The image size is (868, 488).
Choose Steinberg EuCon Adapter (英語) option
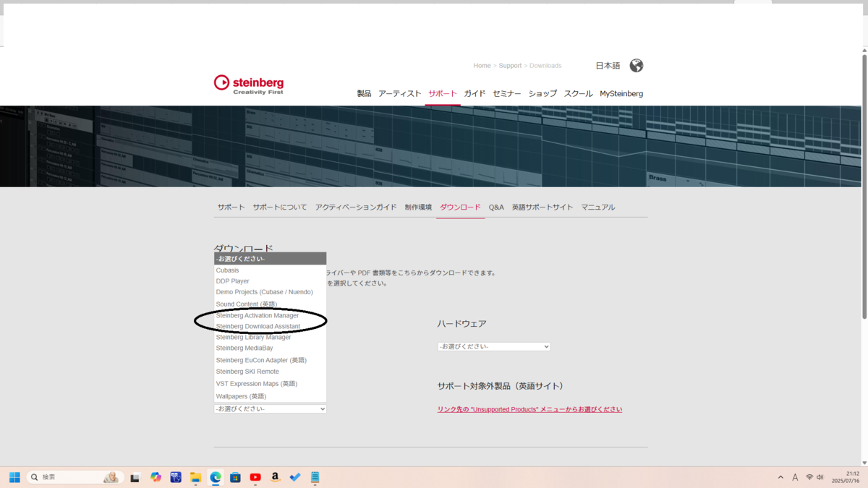click(x=271, y=360)
